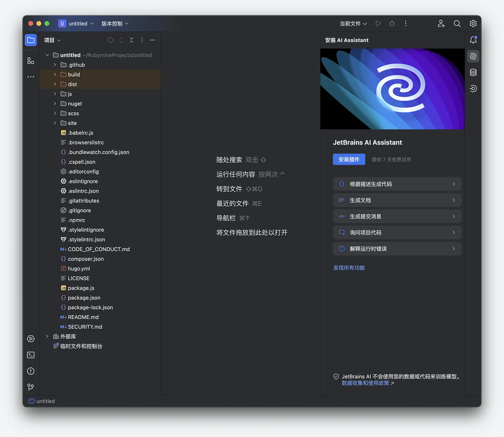Viewport: 504px width, 437px height.
Task: Select 根据描述生成代码 feature row
Action: click(397, 184)
